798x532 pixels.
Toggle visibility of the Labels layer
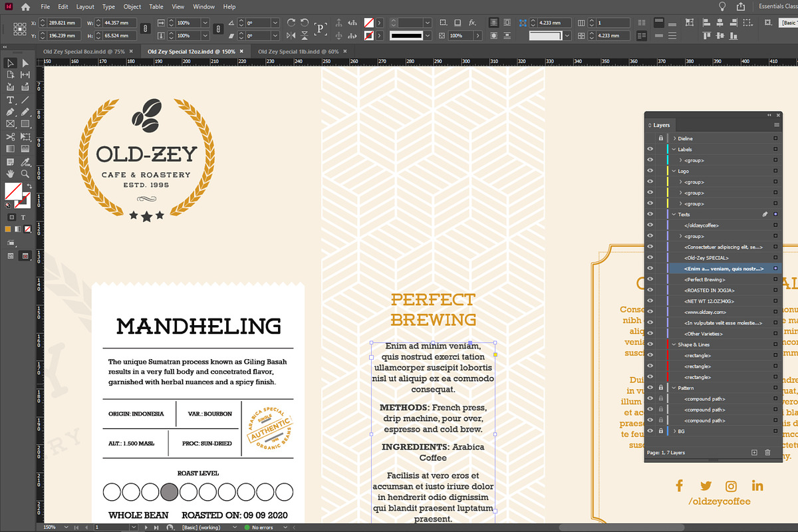click(650, 150)
